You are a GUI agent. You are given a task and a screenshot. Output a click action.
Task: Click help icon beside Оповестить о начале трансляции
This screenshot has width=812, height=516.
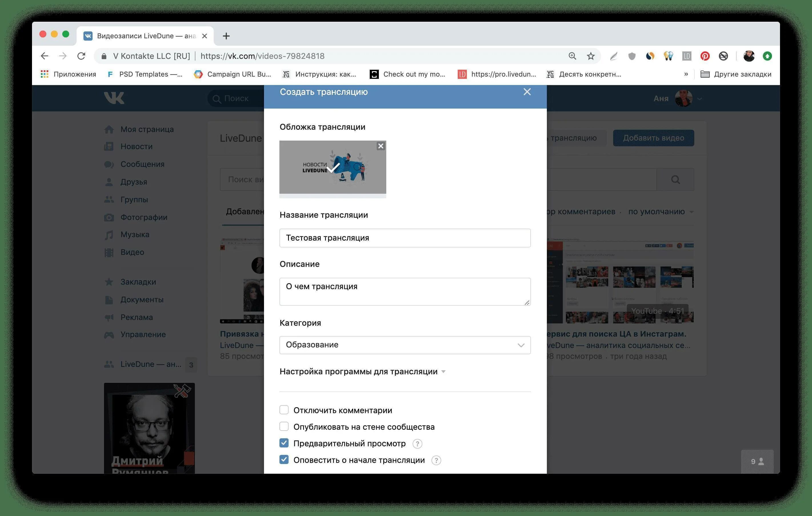click(436, 460)
